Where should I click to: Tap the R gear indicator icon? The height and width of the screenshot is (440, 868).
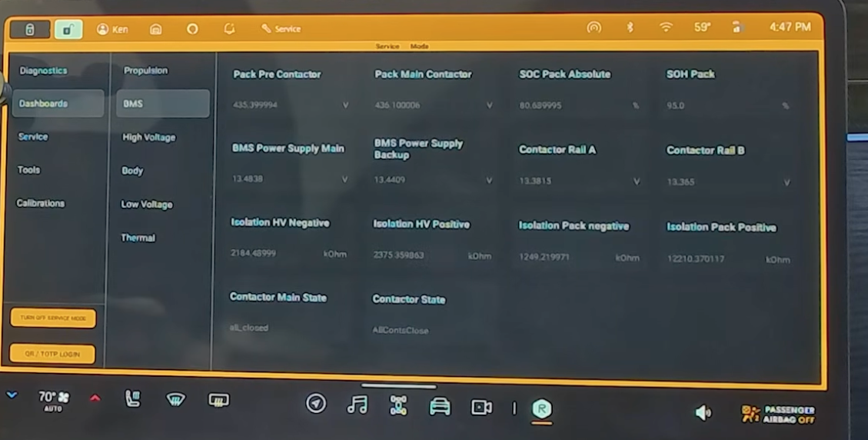pyautogui.click(x=541, y=409)
